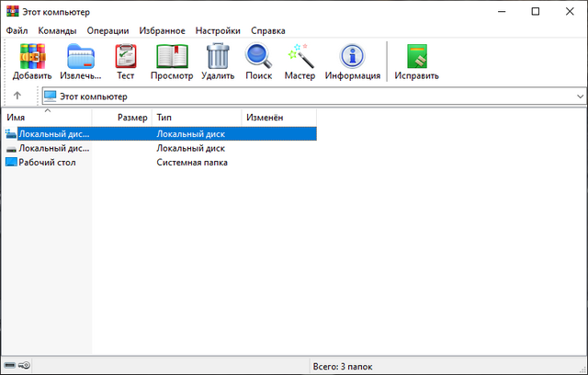Start the Мастер (Wizard) wand icon
588x375 pixels.
[300, 57]
